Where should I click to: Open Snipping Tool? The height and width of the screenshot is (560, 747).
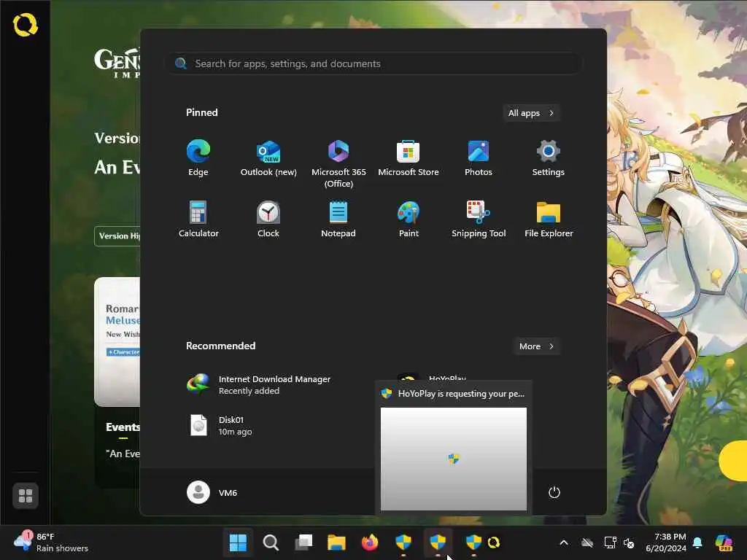click(479, 219)
